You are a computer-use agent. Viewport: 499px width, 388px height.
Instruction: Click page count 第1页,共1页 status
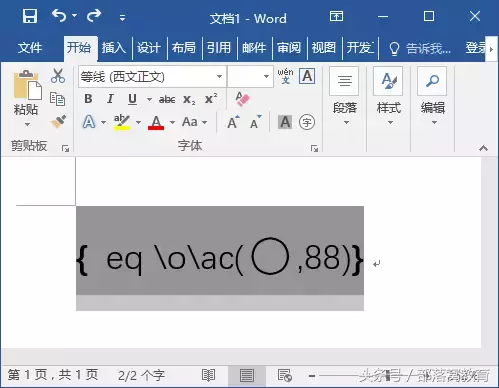[x=53, y=375]
